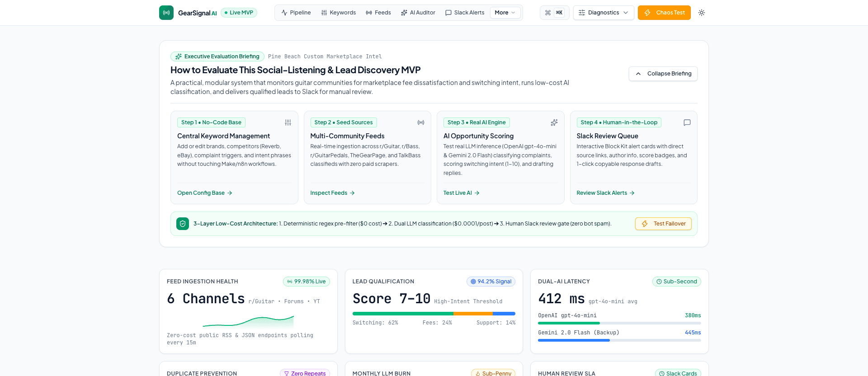Click the sparkles icon in Step 3 card
Viewport: 868px width, 376px height.
554,122
